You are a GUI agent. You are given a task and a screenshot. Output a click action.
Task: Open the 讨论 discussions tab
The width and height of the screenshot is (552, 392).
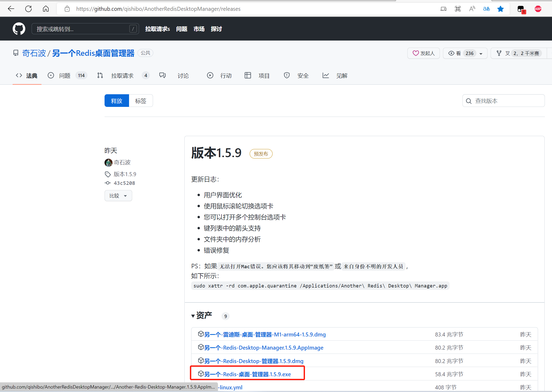(183, 76)
